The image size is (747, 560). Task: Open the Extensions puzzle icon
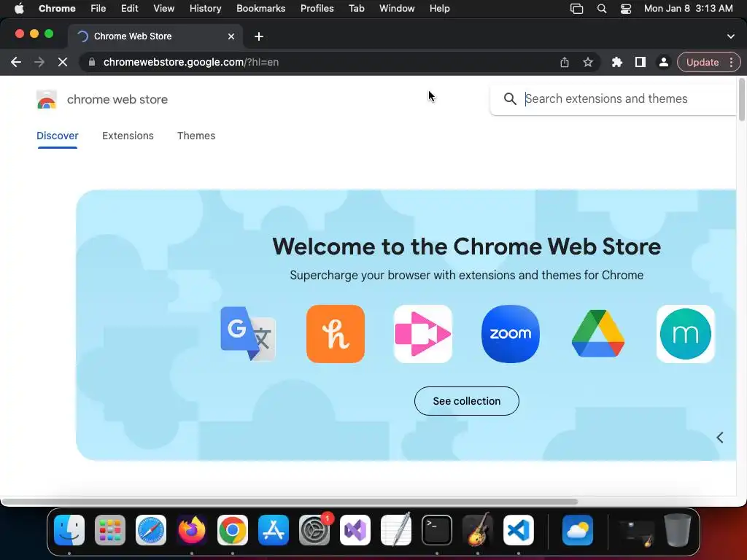[617, 63]
